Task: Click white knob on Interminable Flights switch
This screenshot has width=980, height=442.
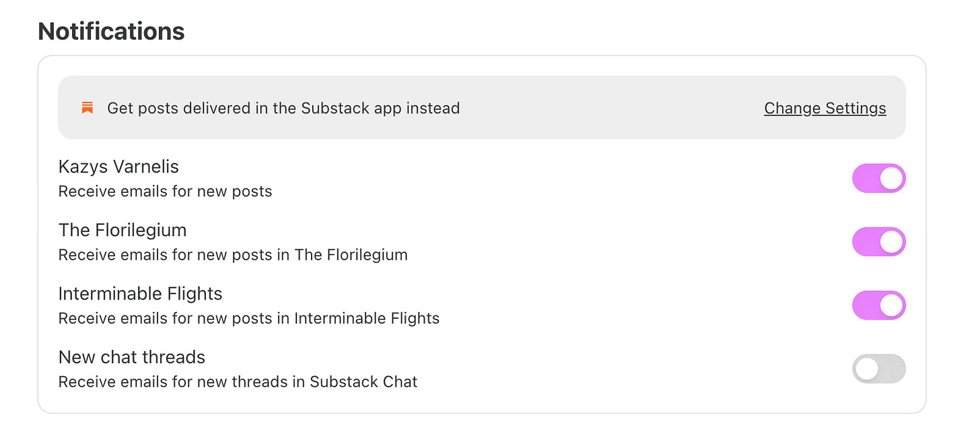Action: pos(891,305)
